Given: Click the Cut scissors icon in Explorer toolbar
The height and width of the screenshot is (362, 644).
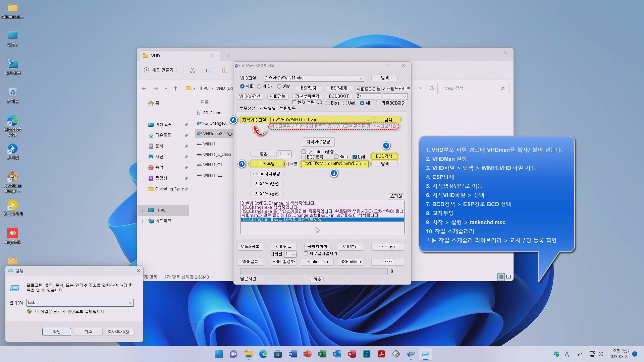Looking at the screenshot, I should 193,70.
